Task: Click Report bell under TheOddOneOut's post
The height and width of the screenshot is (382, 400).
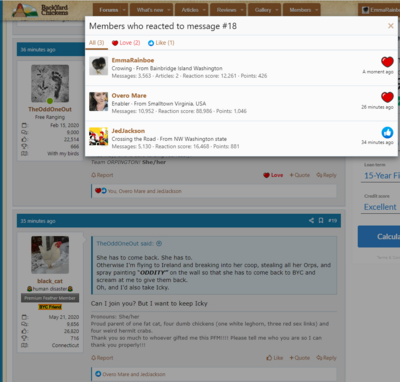Action: pos(102,175)
